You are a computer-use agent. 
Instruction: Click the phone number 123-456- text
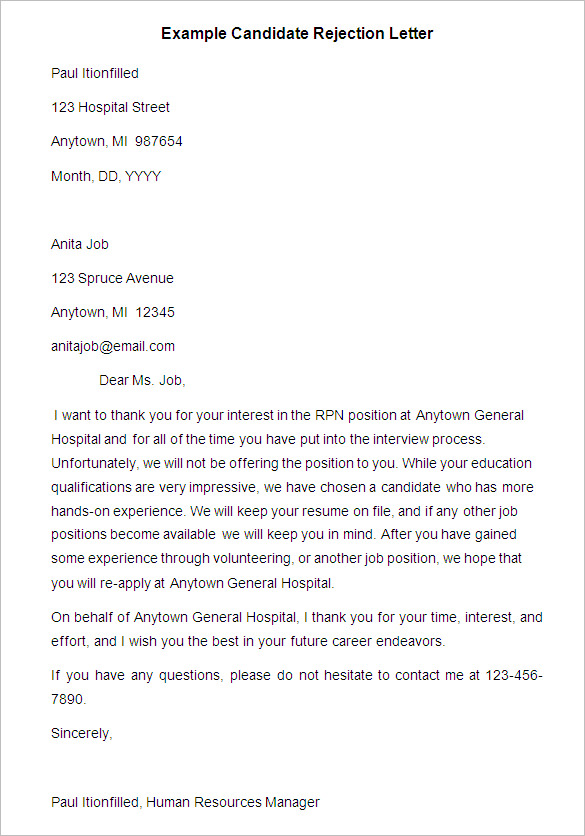click(514, 676)
